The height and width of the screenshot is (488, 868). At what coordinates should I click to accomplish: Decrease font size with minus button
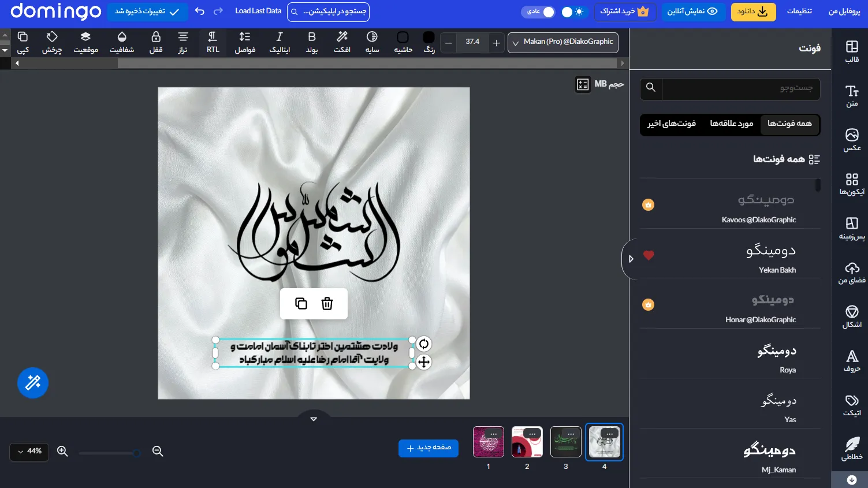tap(448, 43)
